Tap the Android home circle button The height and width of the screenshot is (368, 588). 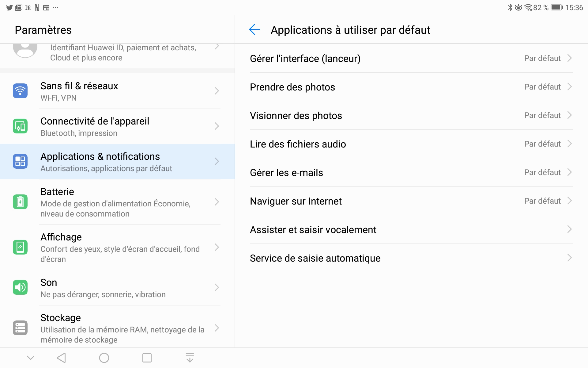pyautogui.click(x=104, y=358)
